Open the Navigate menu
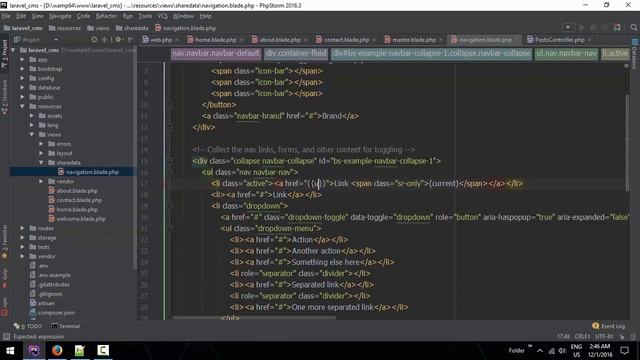The width and height of the screenshot is (640, 360). (x=60, y=16)
